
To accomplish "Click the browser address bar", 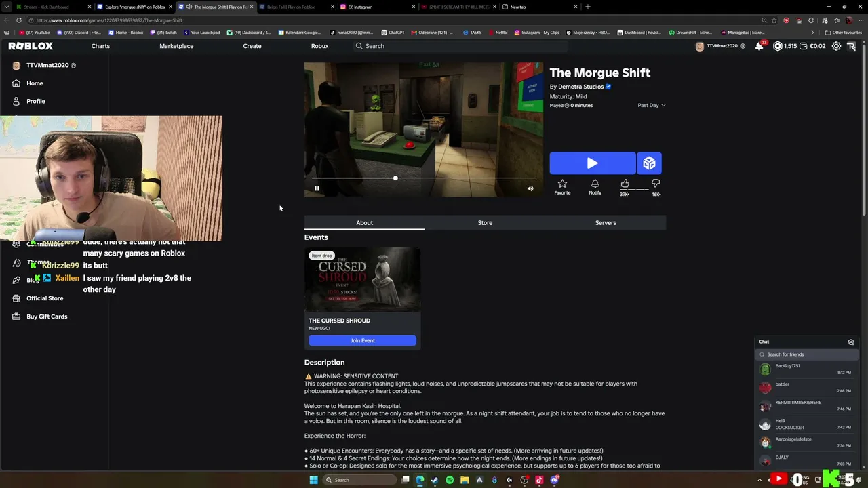I will point(393,20).
